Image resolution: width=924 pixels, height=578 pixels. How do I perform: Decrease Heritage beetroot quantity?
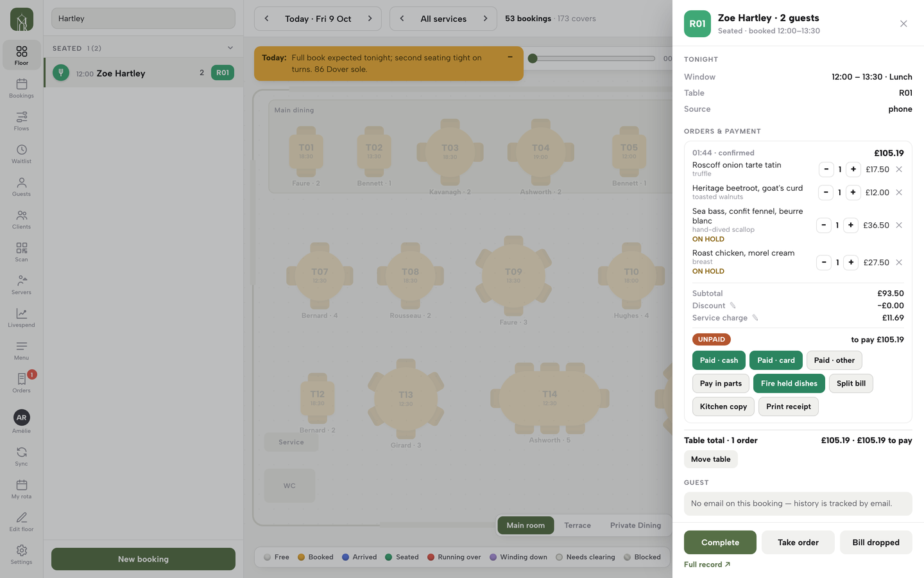click(x=826, y=193)
